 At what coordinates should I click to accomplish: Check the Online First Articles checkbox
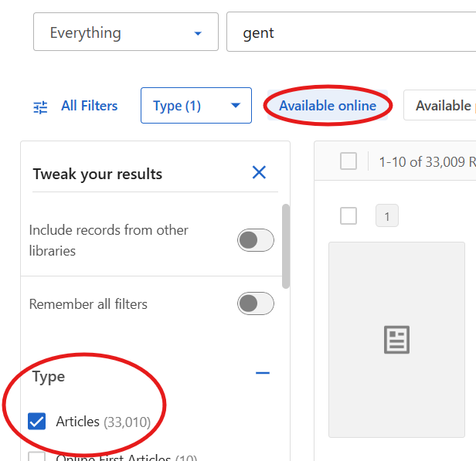click(37, 456)
